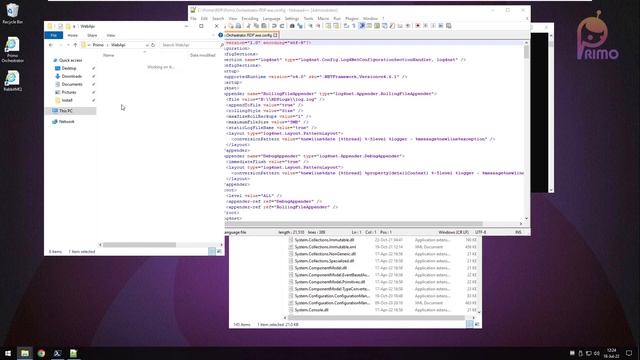640x360 pixels.
Task: Open Share ribbon tab in WebApi explorer
Action: click(92, 36)
